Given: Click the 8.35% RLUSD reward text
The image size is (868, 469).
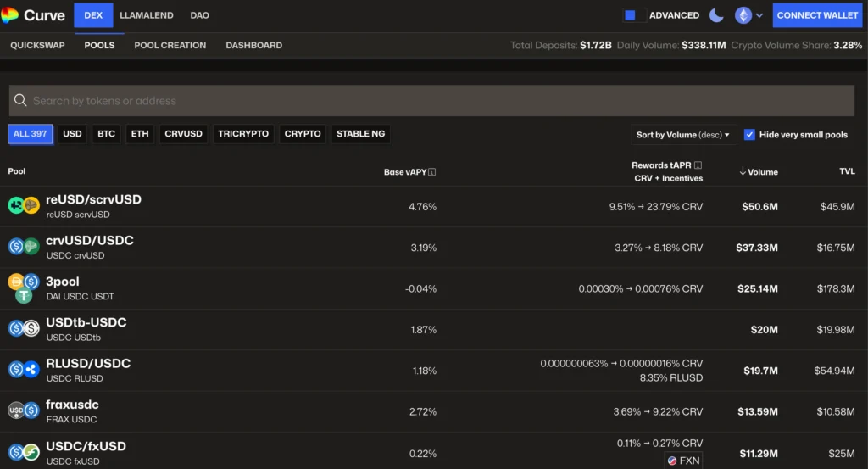Looking at the screenshot, I should coord(671,377).
